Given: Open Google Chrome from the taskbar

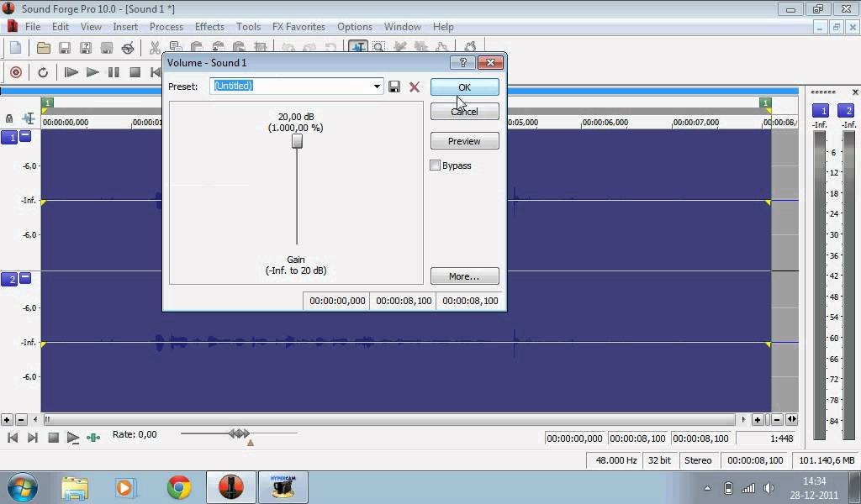Looking at the screenshot, I should (179, 487).
